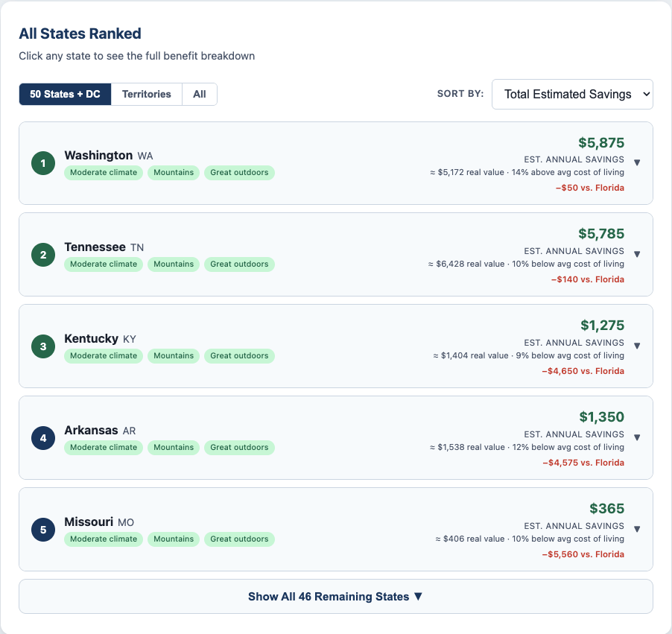Expand the Arkansas details arrow

pyautogui.click(x=637, y=437)
